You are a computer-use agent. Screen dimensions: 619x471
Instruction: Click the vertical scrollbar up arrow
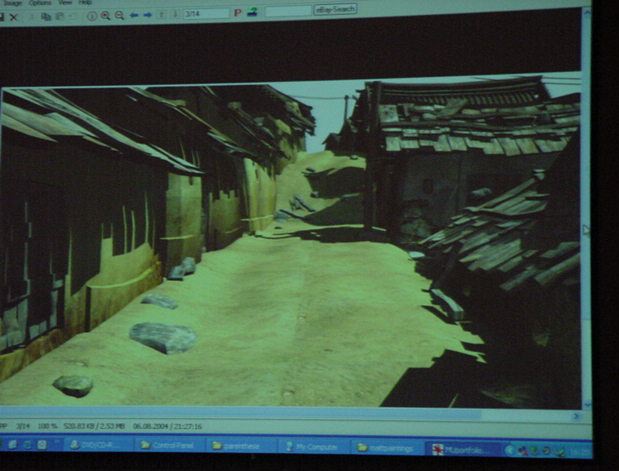click(x=587, y=14)
